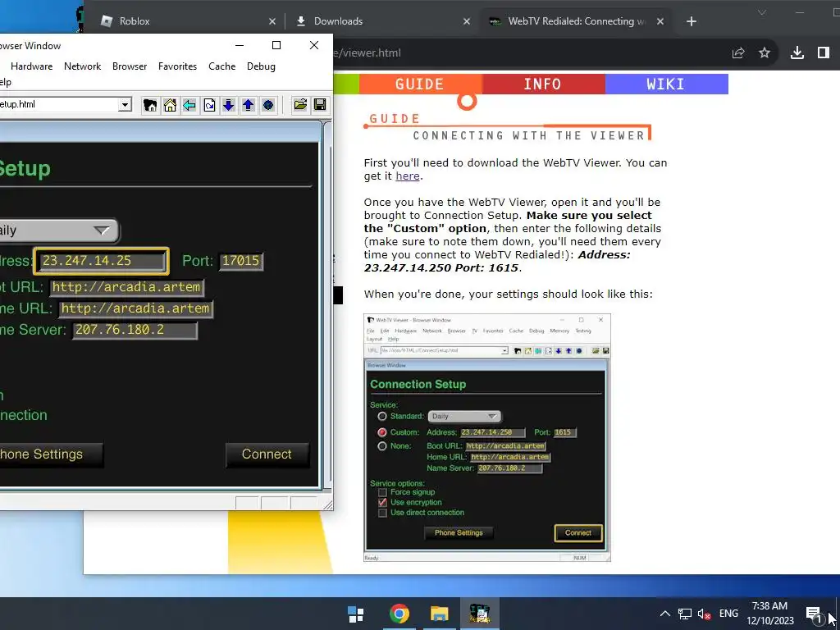
Task: Click the WebTV Viewer taskbar icon
Action: click(479, 614)
